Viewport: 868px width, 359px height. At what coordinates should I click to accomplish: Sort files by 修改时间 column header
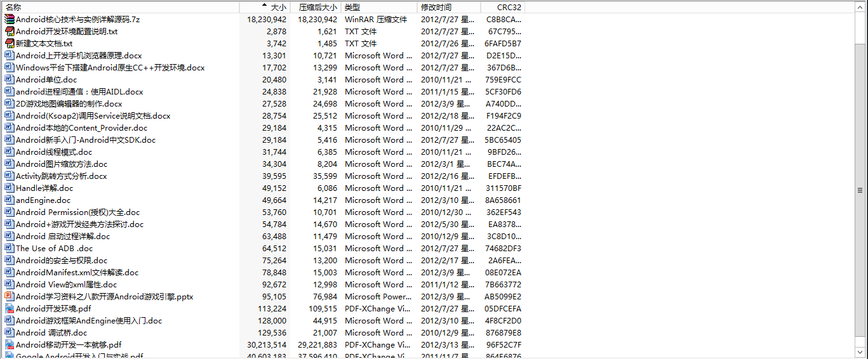click(450, 7)
